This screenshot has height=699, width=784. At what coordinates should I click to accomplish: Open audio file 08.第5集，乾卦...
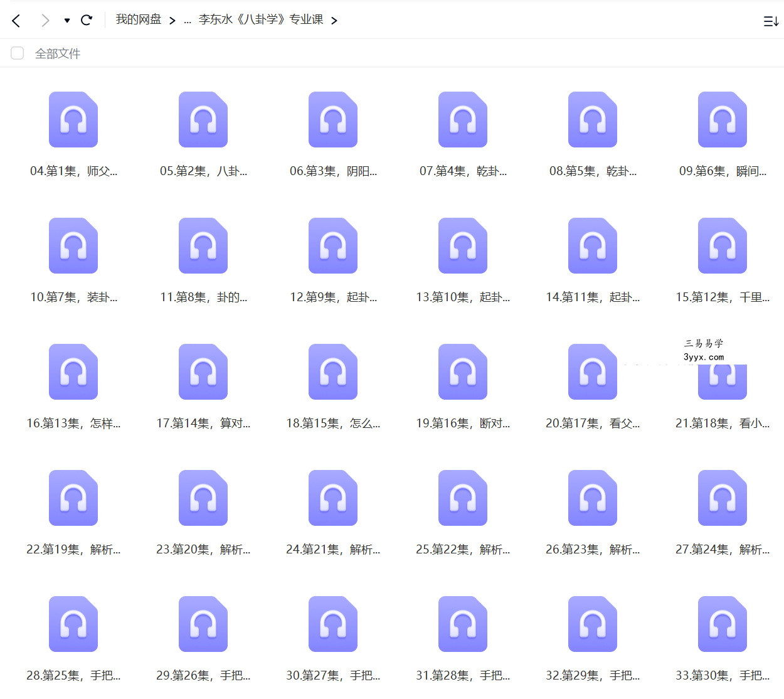(593, 120)
